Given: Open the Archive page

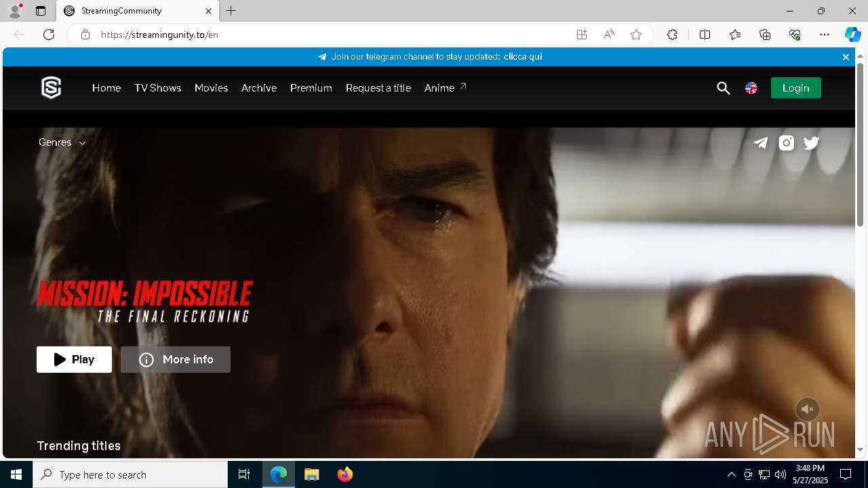Looking at the screenshot, I should coord(259,88).
